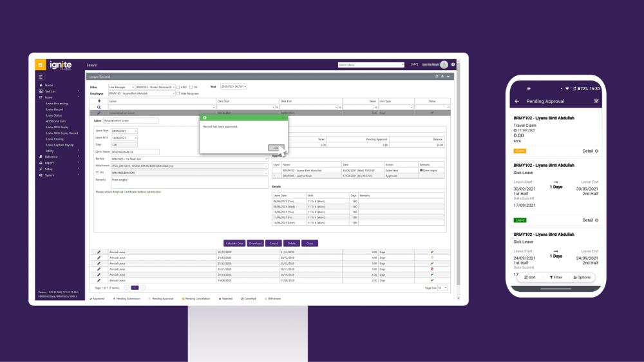Image resolution: width=644 pixels, height=362 pixels.
Task: Select Home in the sidebar menu
Action: pos(49,85)
